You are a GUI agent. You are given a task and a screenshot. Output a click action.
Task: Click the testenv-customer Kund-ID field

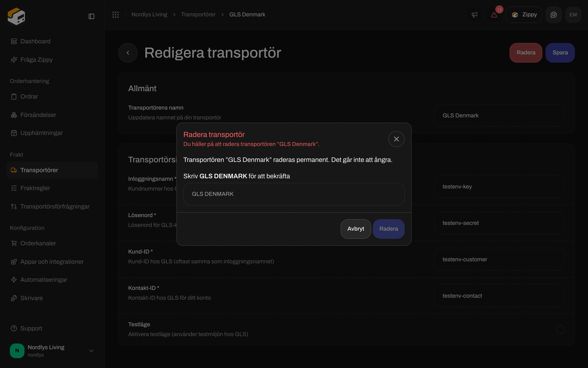click(x=499, y=259)
